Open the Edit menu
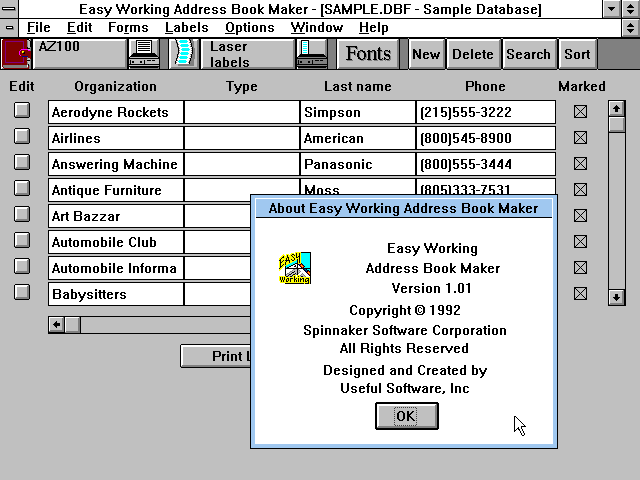The height and width of the screenshot is (480, 640). click(x=79, y=28)
